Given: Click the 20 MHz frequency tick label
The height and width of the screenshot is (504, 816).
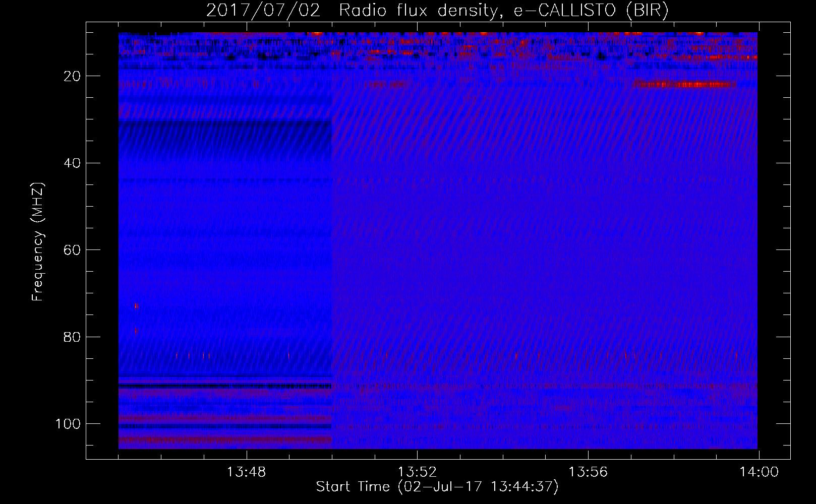Looking at the screenshot, I should point(72,76).
